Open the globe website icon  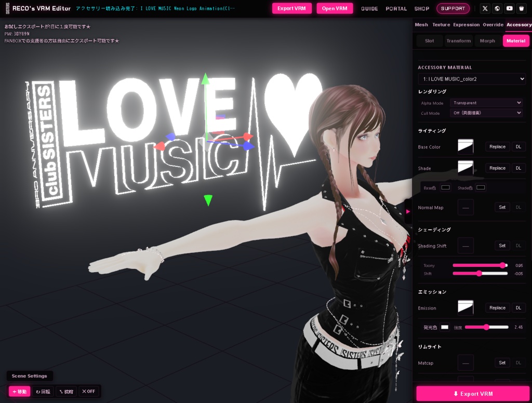pyautogui.click(x=497, y=8)
